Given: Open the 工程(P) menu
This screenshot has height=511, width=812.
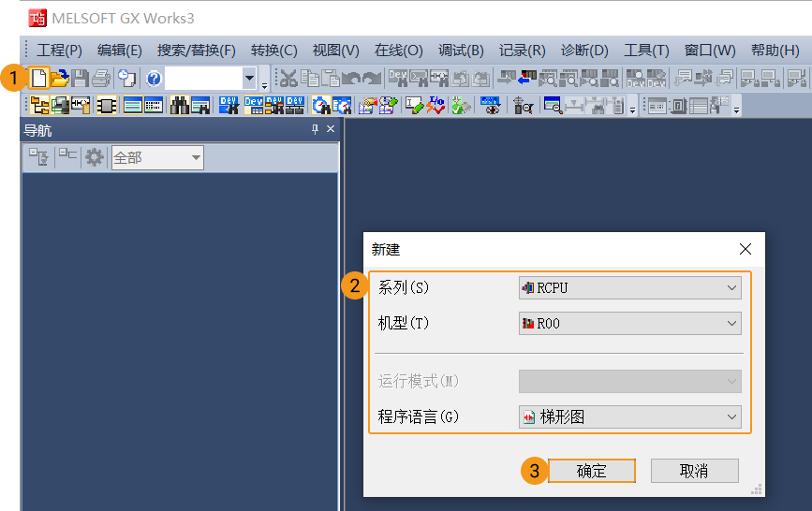Looking at the screenshot, I should pos(59,51).
